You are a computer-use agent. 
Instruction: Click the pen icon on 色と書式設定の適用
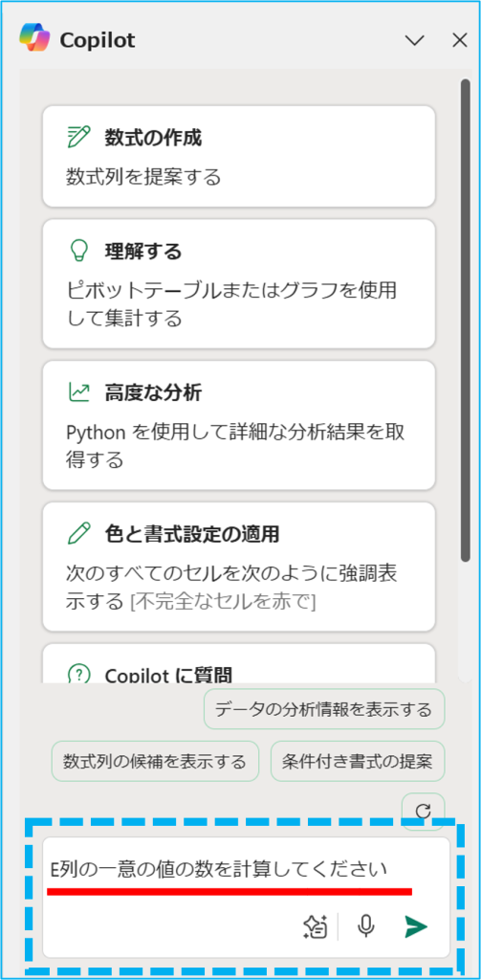[x=78, y=534]
